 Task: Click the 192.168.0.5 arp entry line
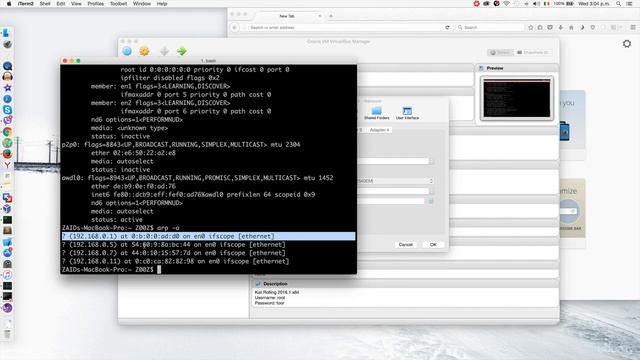tap(173, 244)
